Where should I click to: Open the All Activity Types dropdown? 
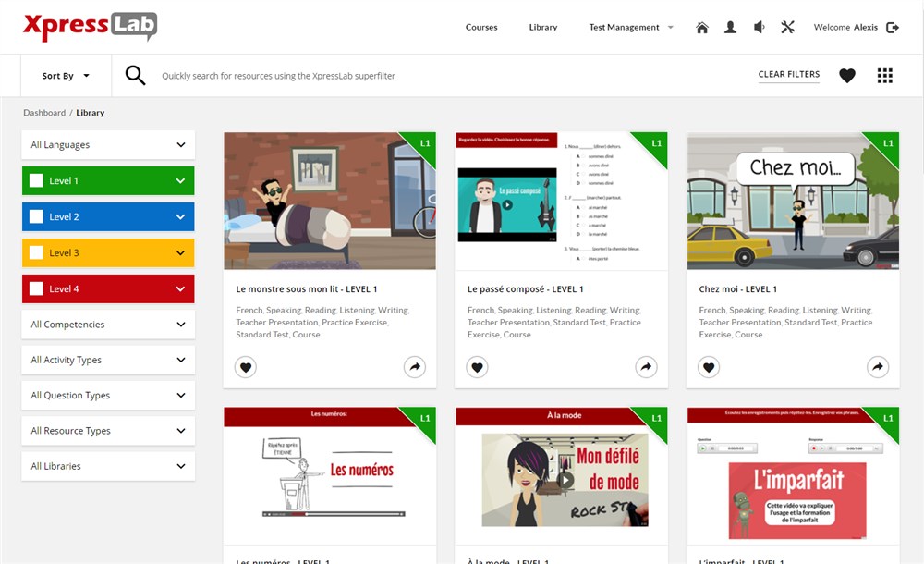[108, 360]
